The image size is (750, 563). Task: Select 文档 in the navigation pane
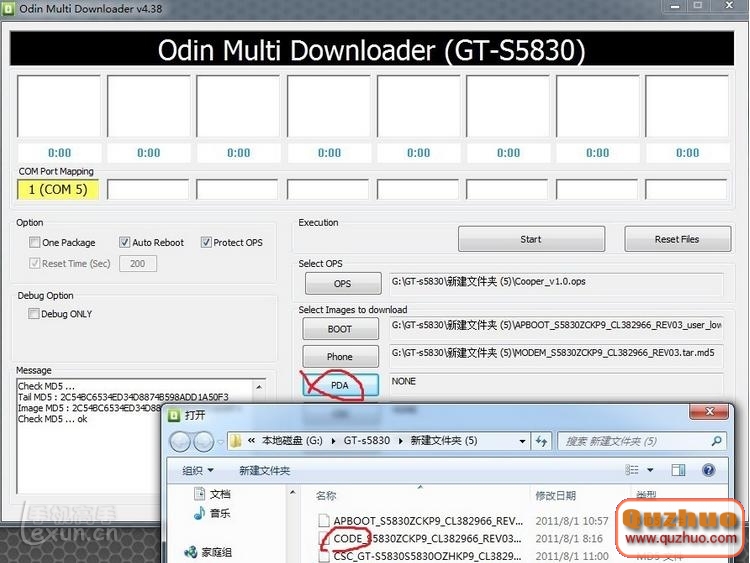212,494
